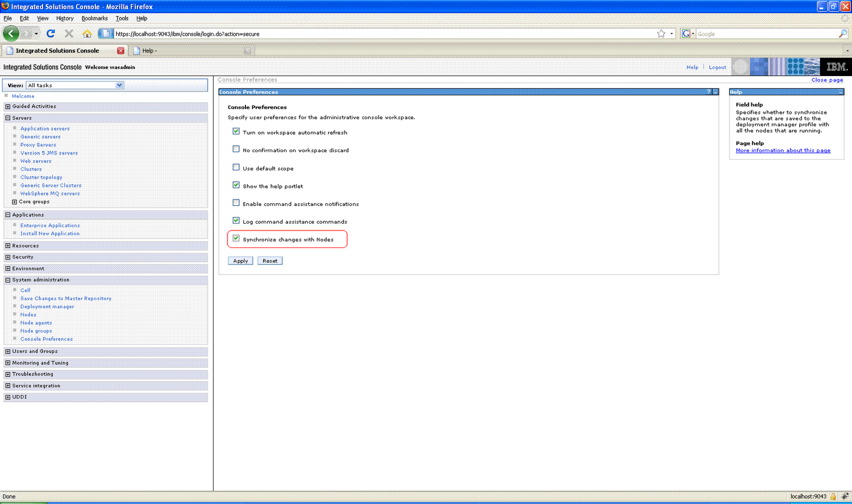Image resolution: width=852 pixels, height=504 pixels.
Task: Click the tab list dropdown arrow
Action: [847, 51]
